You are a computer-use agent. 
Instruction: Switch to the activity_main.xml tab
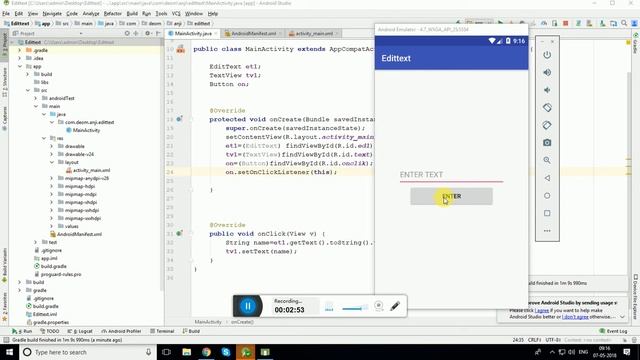tap(314, 33)
